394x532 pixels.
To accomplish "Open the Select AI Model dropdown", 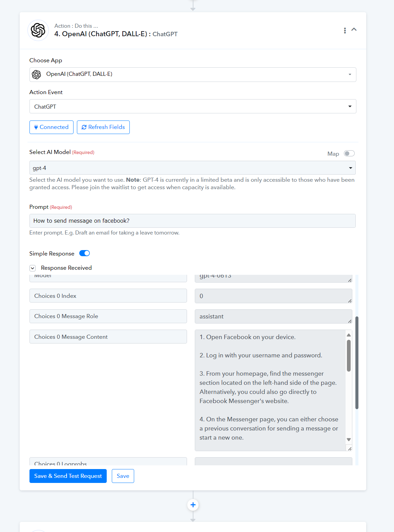I will (x=192, y=168).
